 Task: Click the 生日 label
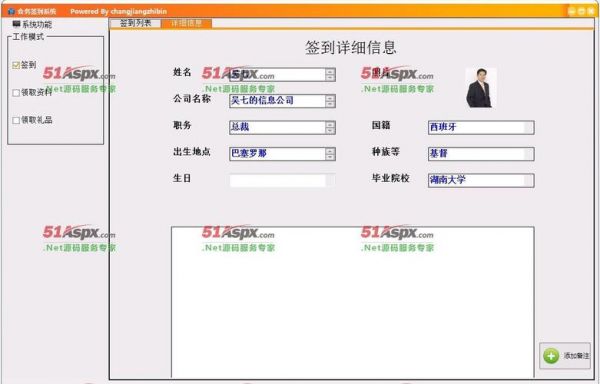[182, 178]
